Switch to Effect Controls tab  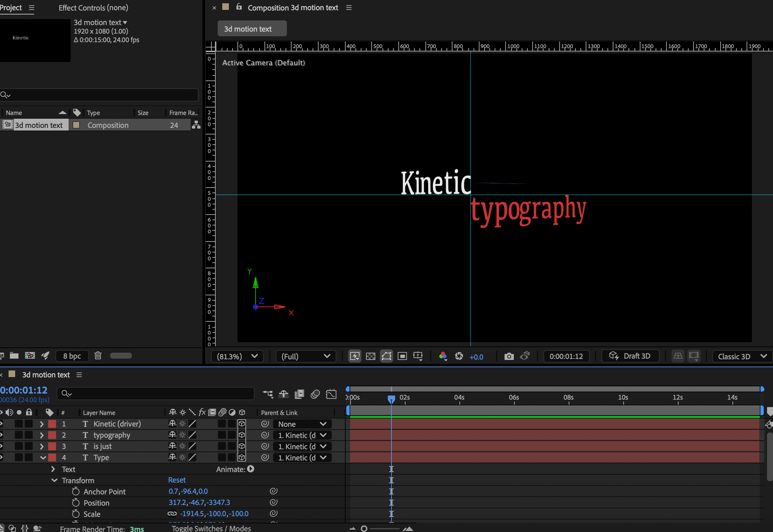tap(93, 8)
